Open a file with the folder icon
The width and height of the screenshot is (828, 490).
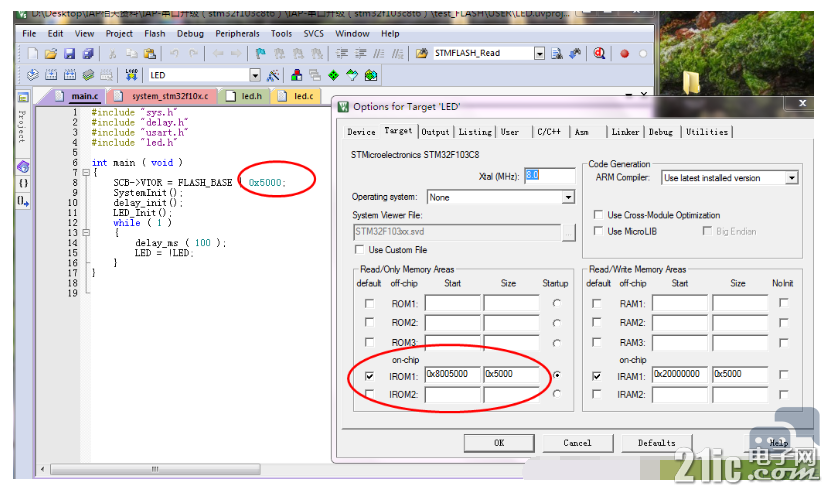tap(51, 53)
